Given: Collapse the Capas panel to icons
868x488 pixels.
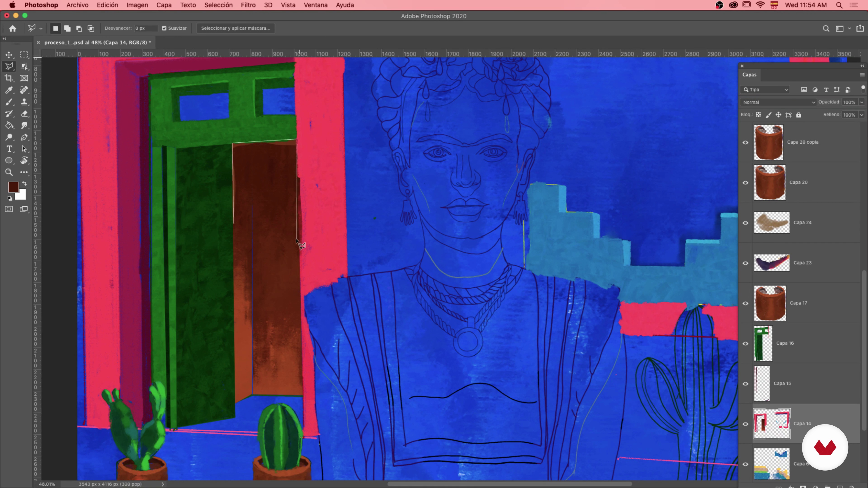Looking at the screenshot, I should pyautogui.click(x=862, y=66).
